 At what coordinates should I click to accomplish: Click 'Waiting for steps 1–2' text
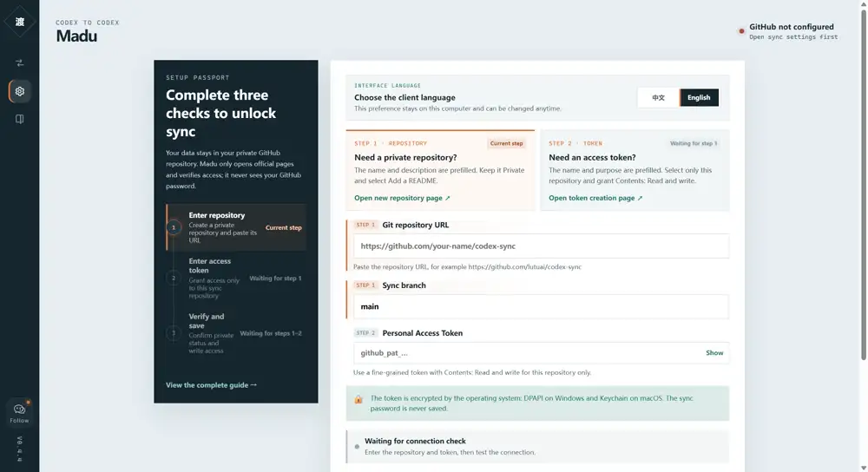click(271, 333)
